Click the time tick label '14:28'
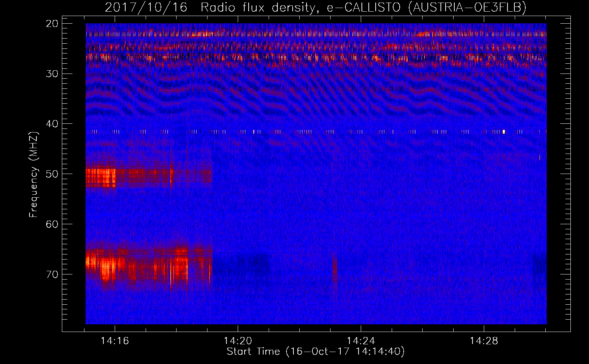 pyautogui.click(x=484, y=341)
